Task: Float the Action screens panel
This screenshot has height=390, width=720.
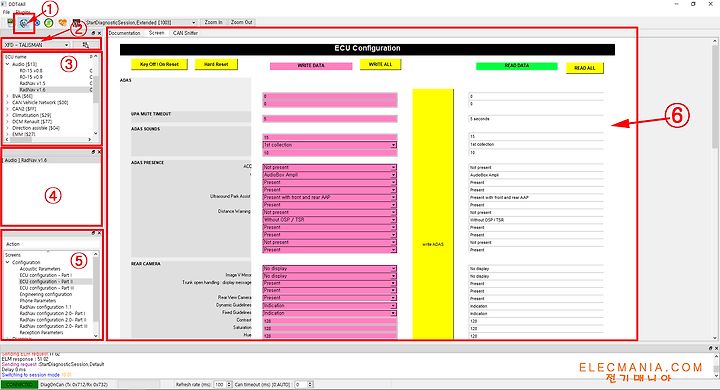Action: click(x=93, y=233)
